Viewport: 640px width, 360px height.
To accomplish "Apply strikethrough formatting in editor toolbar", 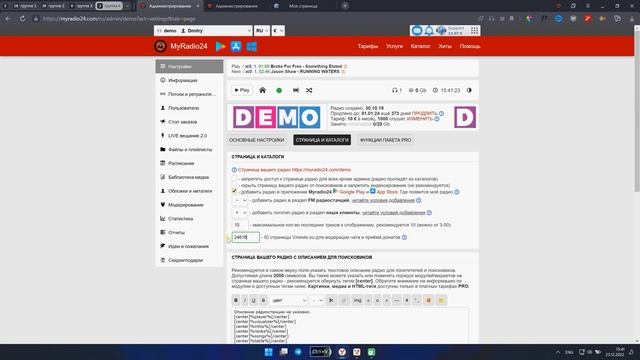I will (263, 300).
